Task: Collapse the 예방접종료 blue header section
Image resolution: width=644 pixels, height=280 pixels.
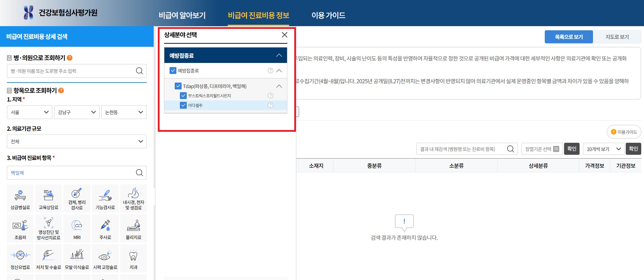Action: (279, 55)
